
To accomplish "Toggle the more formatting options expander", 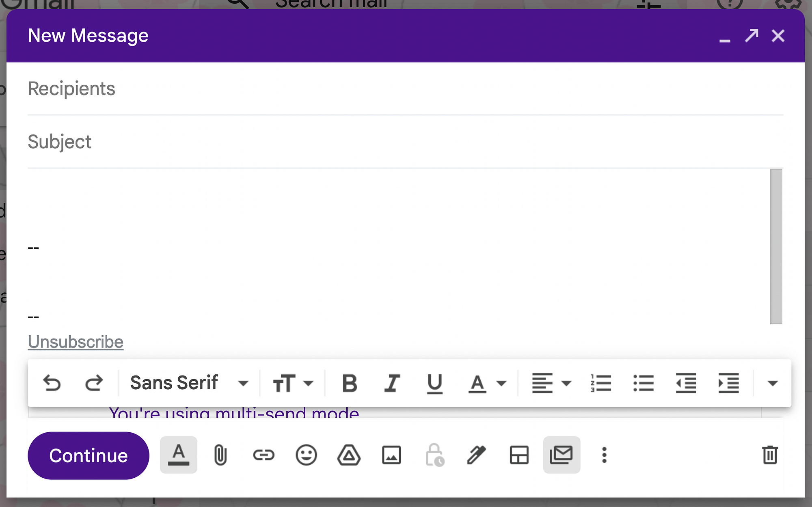I will [772, 383].
